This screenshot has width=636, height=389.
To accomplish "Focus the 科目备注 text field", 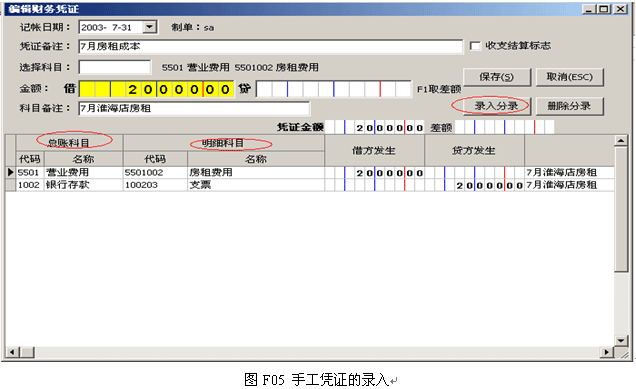I will coord(194,108).
